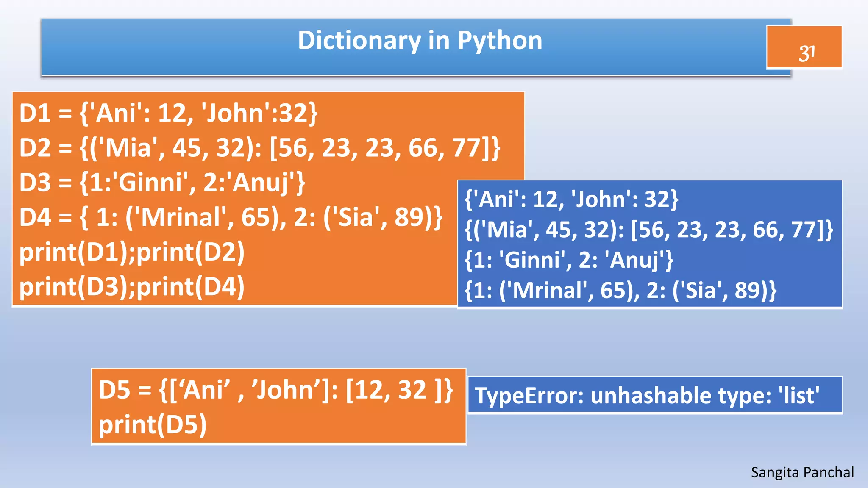This screenshot has width=868, height=488.
Task: Select the D5 = {['Ani', 'John'] code line
Action: 276,390
